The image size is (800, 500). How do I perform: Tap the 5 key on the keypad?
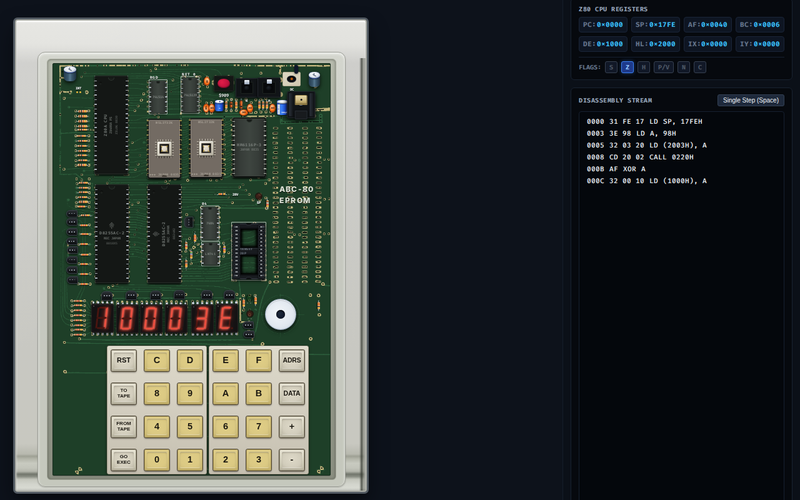coord(190,427)
